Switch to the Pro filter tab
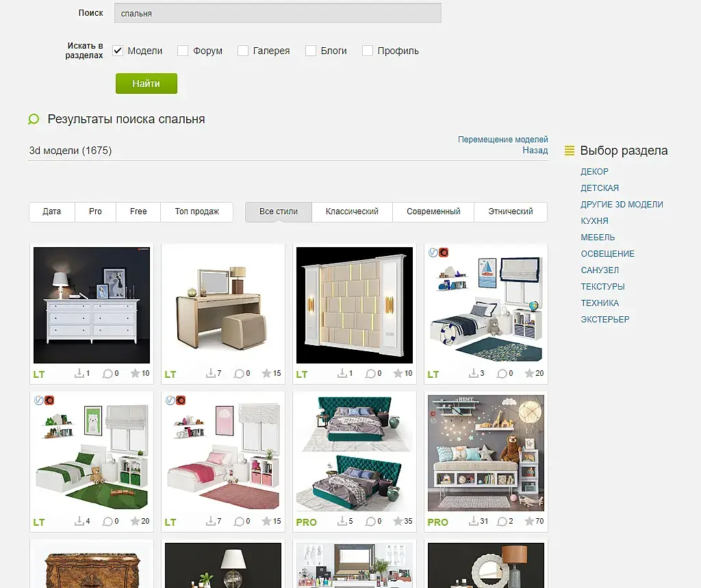The width and height of the screenshot is (701, 588). point(95,212)
